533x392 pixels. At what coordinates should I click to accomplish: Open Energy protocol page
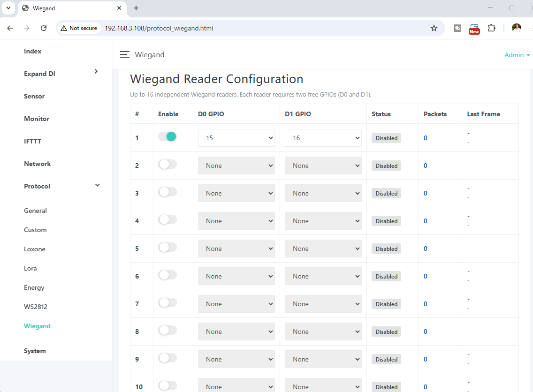[34, 288]
